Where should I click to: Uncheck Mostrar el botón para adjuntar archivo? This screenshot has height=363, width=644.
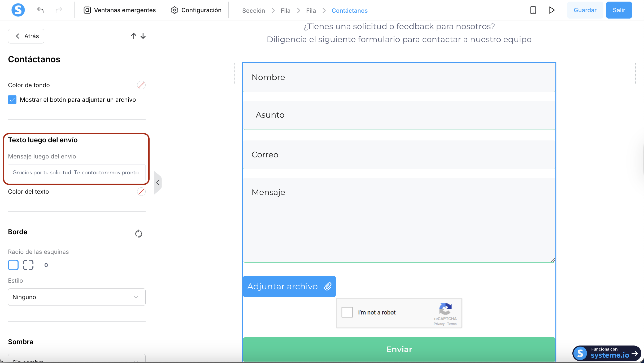pos(12,100)
